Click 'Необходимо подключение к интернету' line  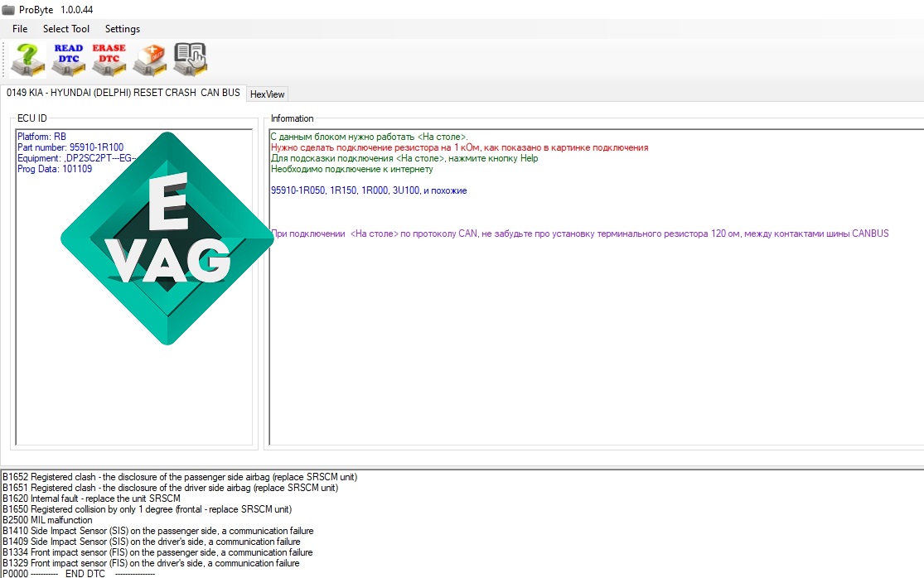click(352, 169)
